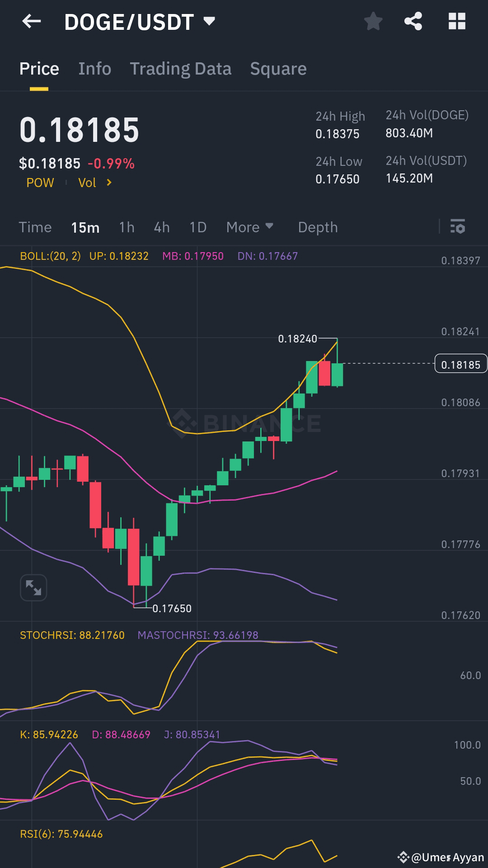Tap the K: 85.94226 value
The width and height of the screenshot is (488, 868).
tap(49, 735)
